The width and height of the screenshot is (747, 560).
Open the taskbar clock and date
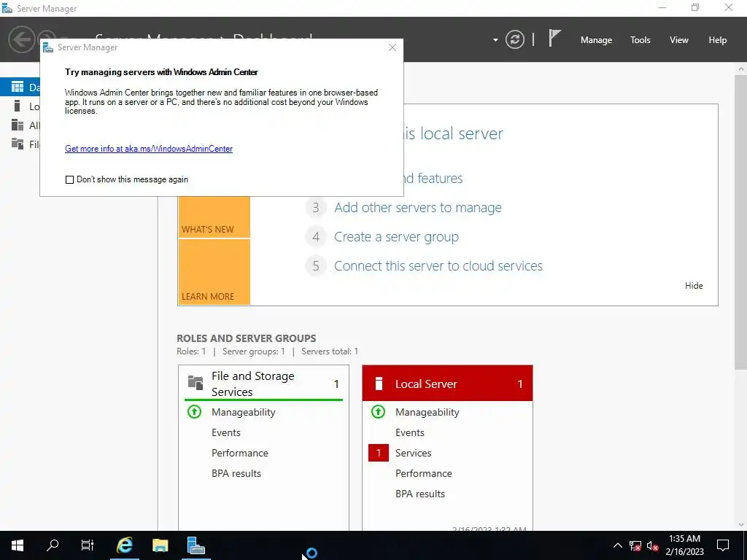[x=684, y=545]
